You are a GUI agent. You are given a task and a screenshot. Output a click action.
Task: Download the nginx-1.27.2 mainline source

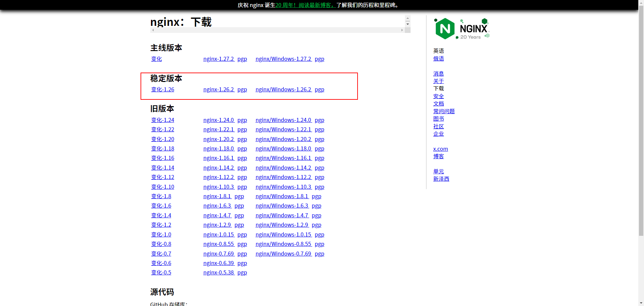(218, 59)
